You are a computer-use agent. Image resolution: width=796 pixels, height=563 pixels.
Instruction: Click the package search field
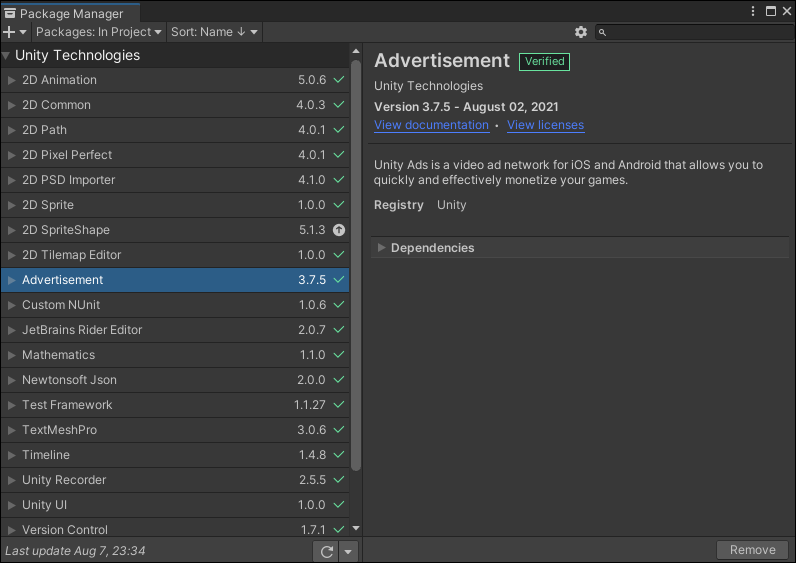coord(695,32)
